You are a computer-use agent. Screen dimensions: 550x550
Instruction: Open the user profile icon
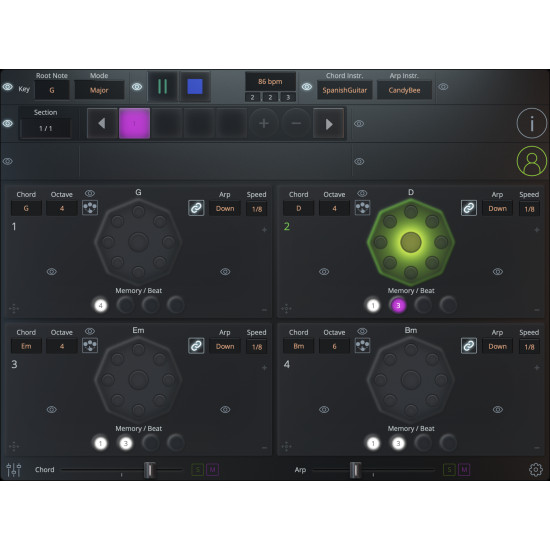point(531,161)
